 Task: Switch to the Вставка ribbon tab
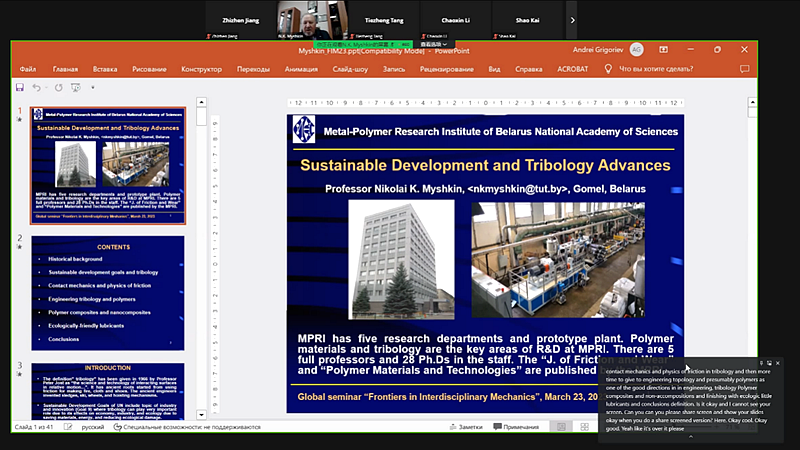105,69
